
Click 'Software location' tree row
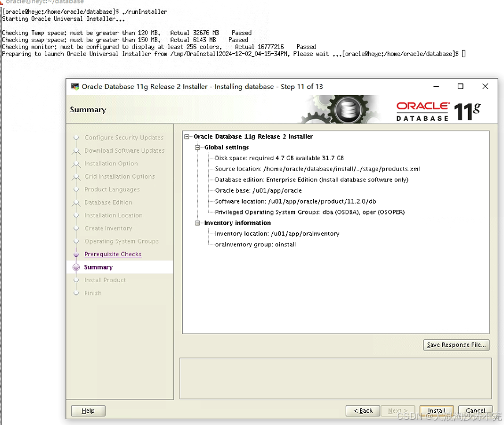[295, 201]
